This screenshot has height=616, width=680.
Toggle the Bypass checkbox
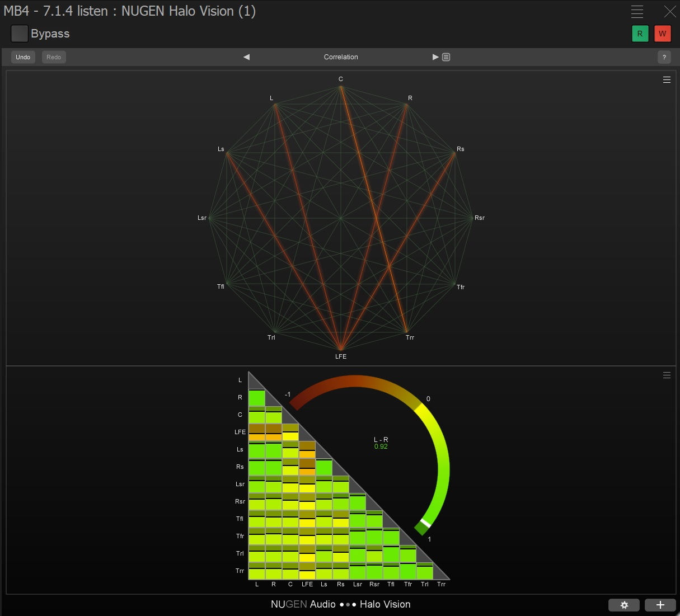pyautogui.click(x=20, y=34)
